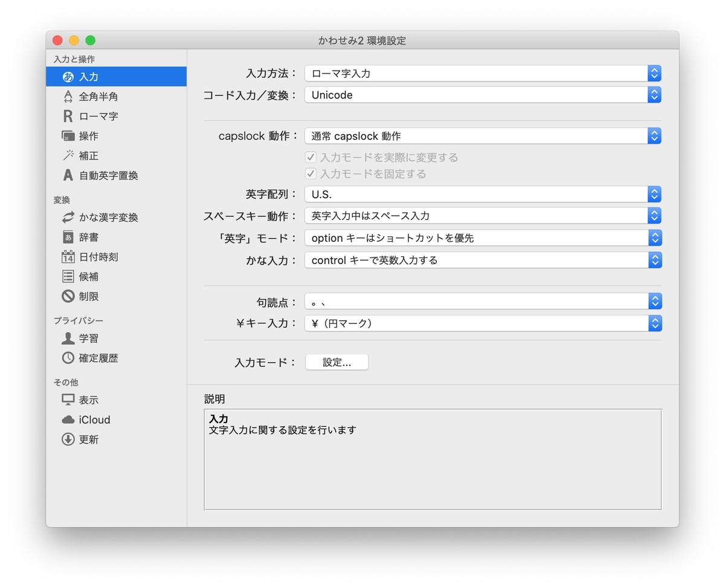
Task: Enable the 入力モードを実際に変更する checkbox
Action: pos(311,158)
